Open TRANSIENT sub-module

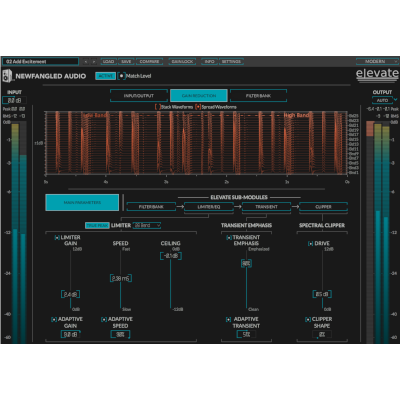[x=266, y=207]
